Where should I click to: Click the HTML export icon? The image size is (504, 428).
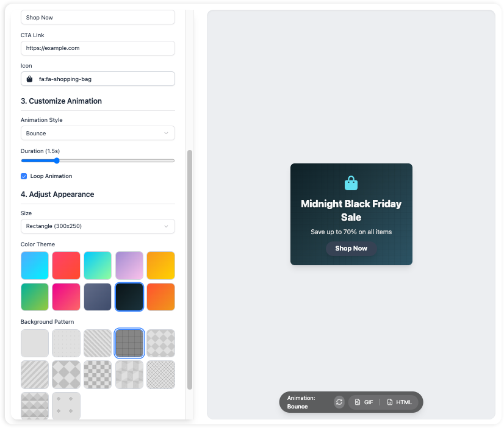[x=389, y=402]
